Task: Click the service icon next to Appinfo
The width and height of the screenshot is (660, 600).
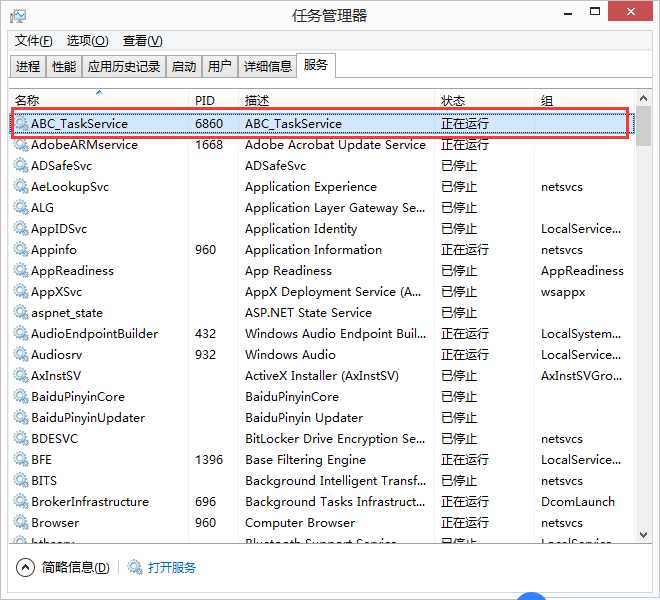Action: click(21, 250)
